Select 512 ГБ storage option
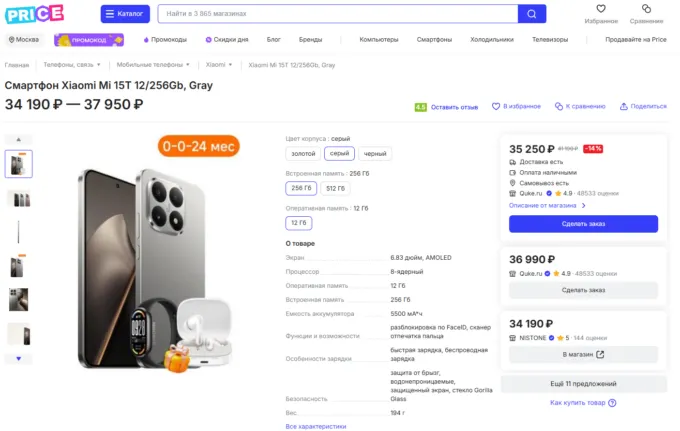Viewport: 680px width, 431px height. click(x=335, y=188)
